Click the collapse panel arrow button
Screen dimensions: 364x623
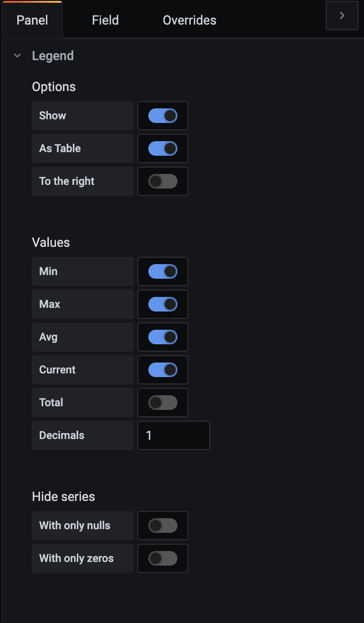[x=342, y=15]
